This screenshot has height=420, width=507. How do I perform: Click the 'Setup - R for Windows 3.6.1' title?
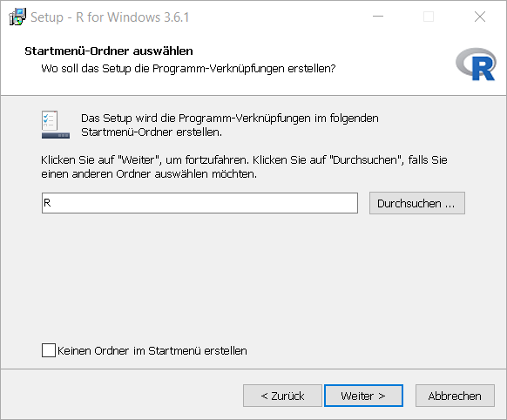tap(110, 17)
